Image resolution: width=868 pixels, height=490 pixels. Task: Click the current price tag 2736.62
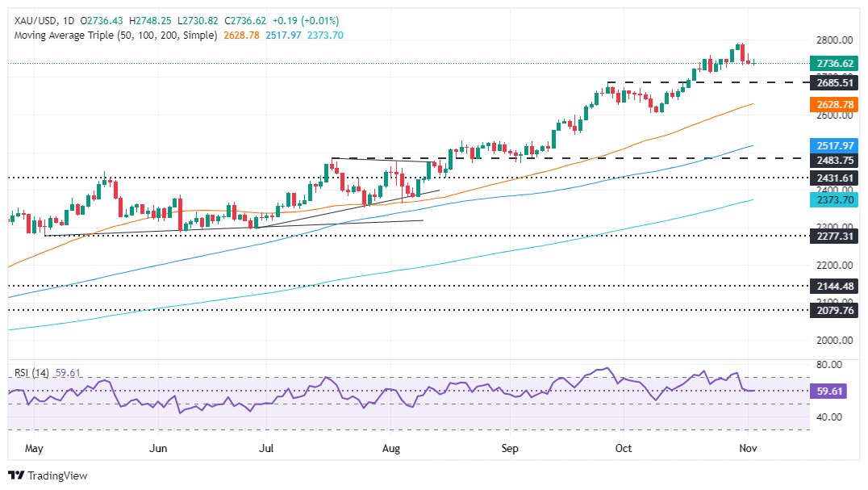(835, 63)
